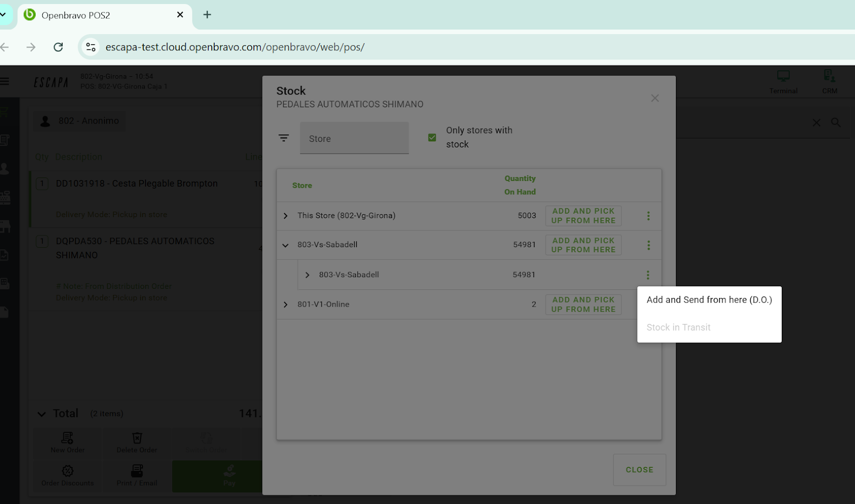
Task: Click the Store filter input field
Action: click(x=354, y=138)
